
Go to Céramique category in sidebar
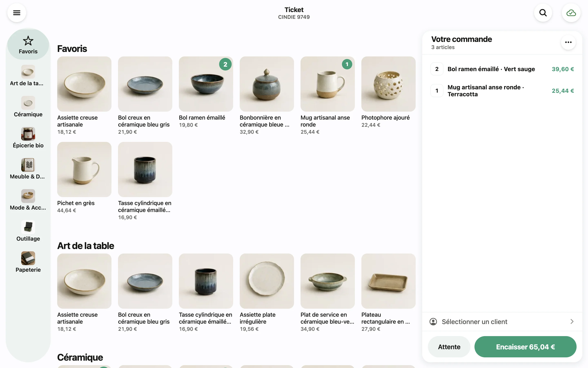coord(28,107)
